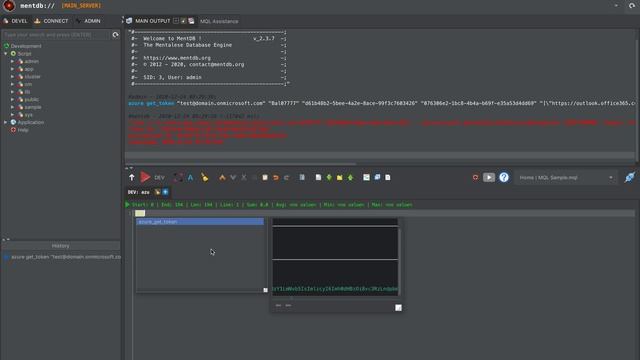
Task: Click the orange undo arrow icon
Action: tap(276, 178)
